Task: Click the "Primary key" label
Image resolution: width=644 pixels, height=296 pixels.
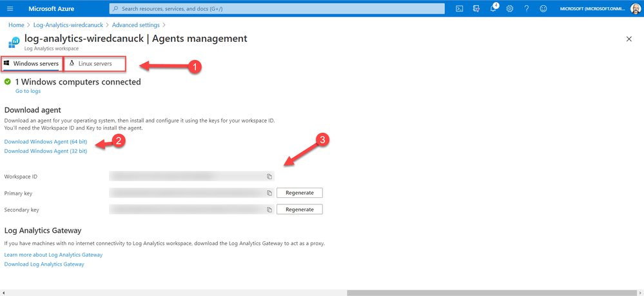Action: point(18,193)
